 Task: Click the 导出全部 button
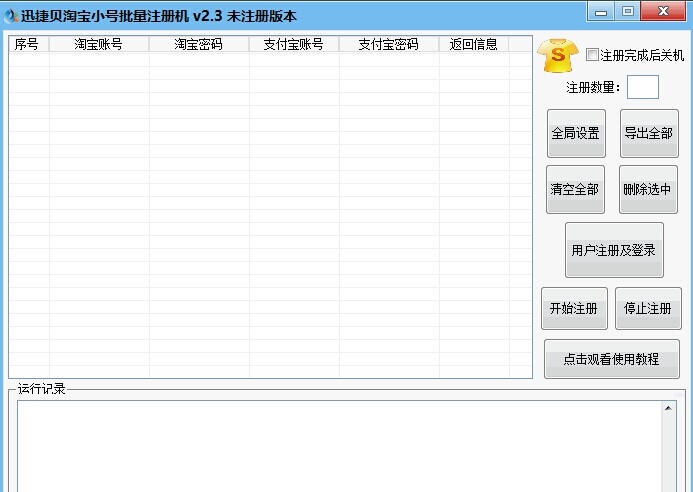(x=649, y=133)
